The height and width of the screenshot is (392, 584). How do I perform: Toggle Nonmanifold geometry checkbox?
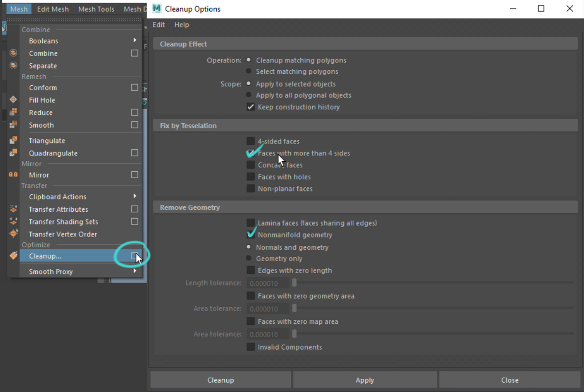click(251, 235)
